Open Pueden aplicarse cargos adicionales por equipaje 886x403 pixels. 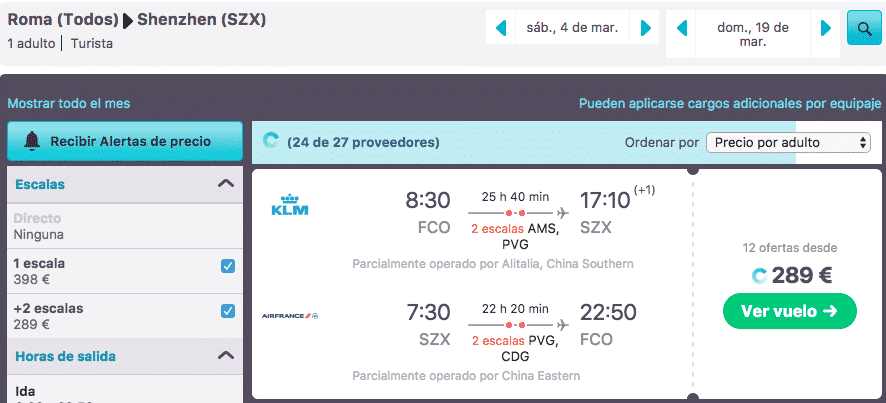pyautogui.click(x=730, y=103)
